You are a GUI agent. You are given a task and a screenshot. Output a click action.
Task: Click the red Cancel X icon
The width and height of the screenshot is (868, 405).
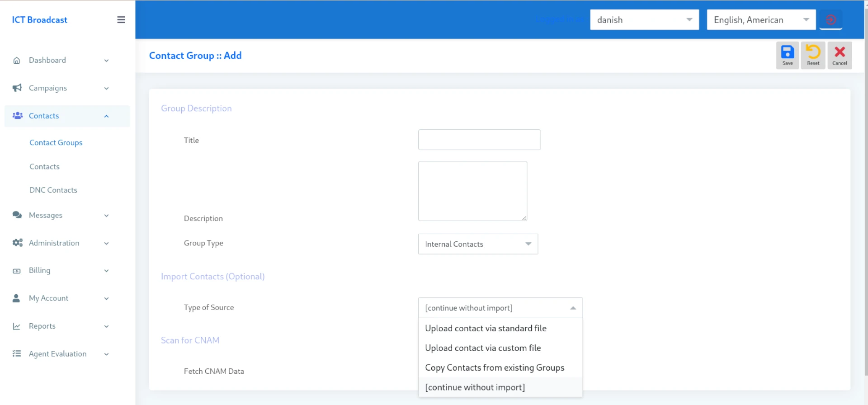point(840,52)
